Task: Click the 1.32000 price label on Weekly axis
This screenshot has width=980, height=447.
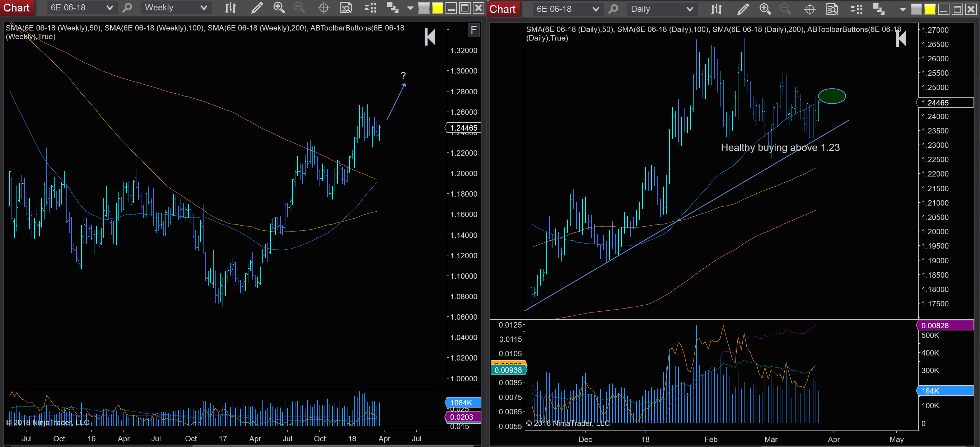Action: tap(464, 51)
